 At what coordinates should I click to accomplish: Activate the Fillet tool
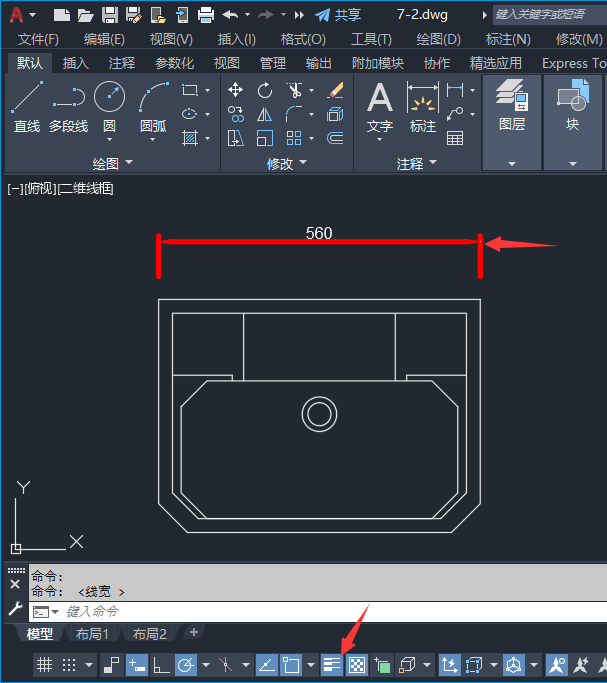[294, 114]
